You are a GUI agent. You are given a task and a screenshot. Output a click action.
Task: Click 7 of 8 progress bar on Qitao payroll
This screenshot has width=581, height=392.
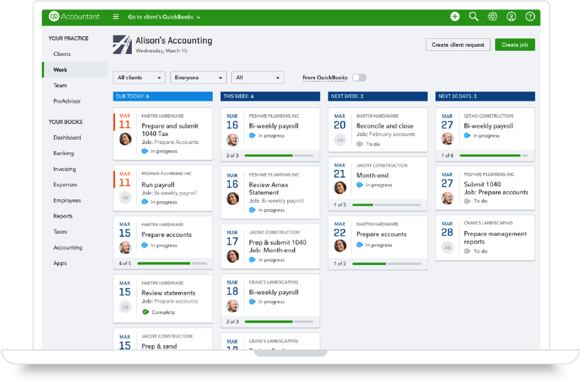point(494,155)
